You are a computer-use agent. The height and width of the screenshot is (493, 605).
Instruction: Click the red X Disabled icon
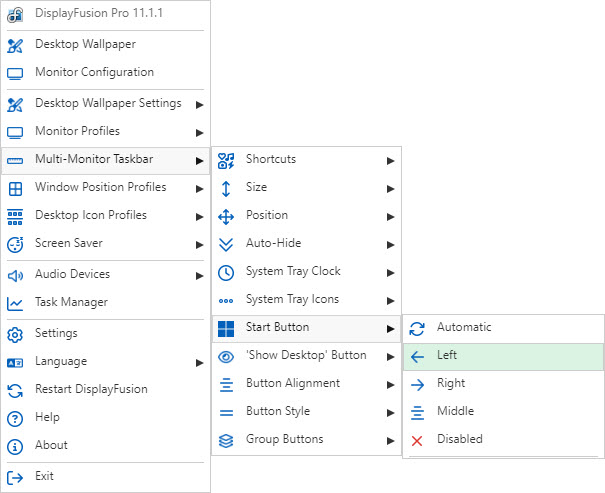click(x=417, y=441)
